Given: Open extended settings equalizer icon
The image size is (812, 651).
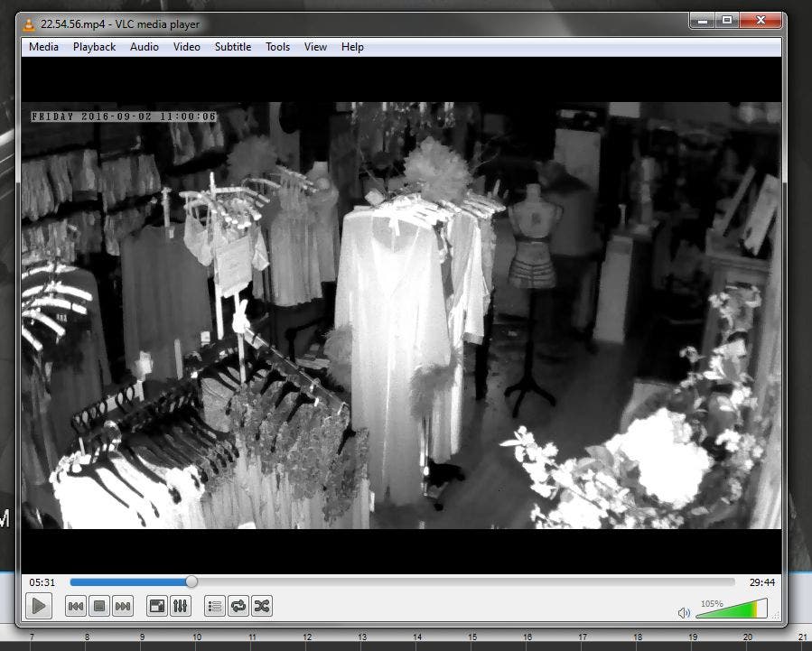Looking at the screenshot, I should [x=181, y=606].
